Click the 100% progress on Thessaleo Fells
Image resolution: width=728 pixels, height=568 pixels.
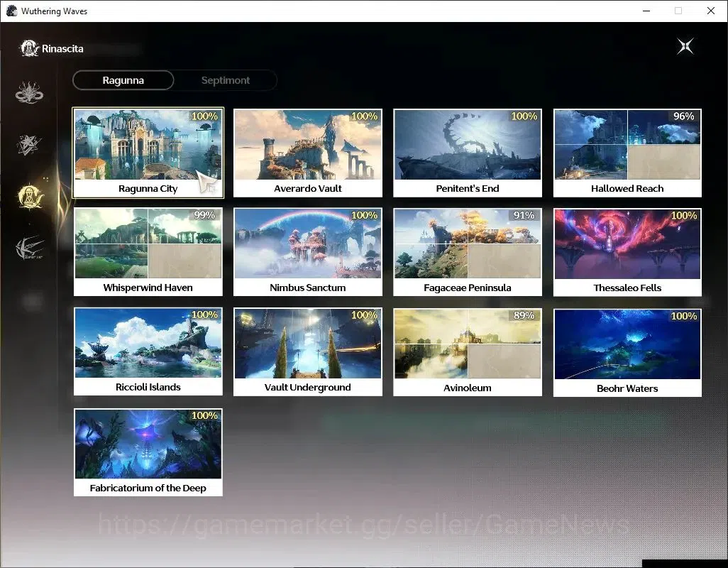tap(683, 215)
